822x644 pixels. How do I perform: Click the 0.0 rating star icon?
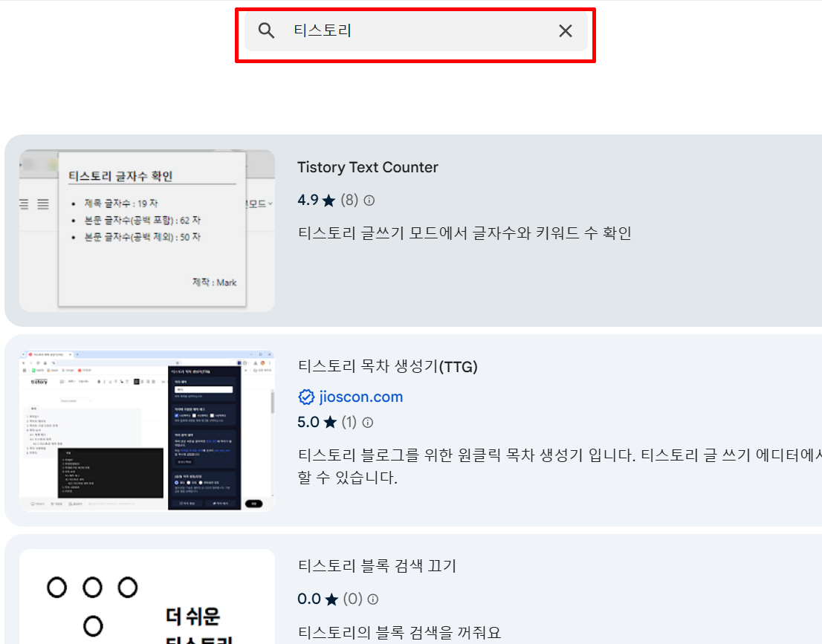pyautogui.click(x=331, y=599)
